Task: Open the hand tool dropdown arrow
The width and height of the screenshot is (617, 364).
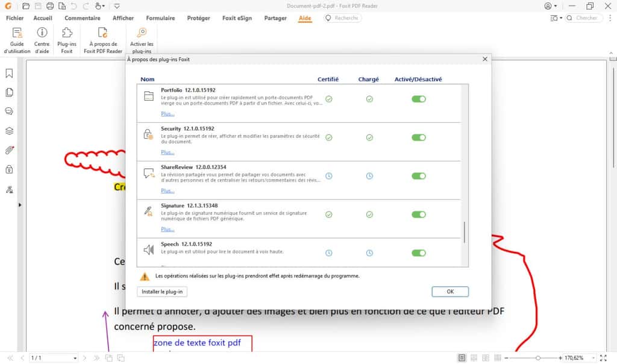Action: click(104, 6)
